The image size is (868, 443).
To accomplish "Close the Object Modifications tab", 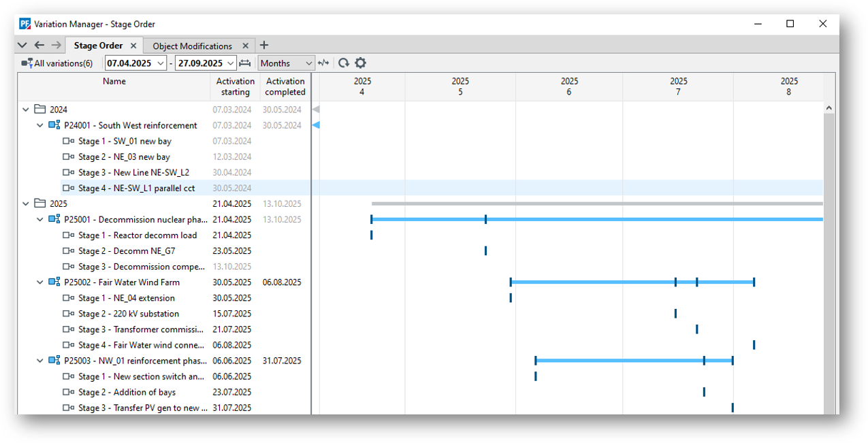I will point(246,46).
